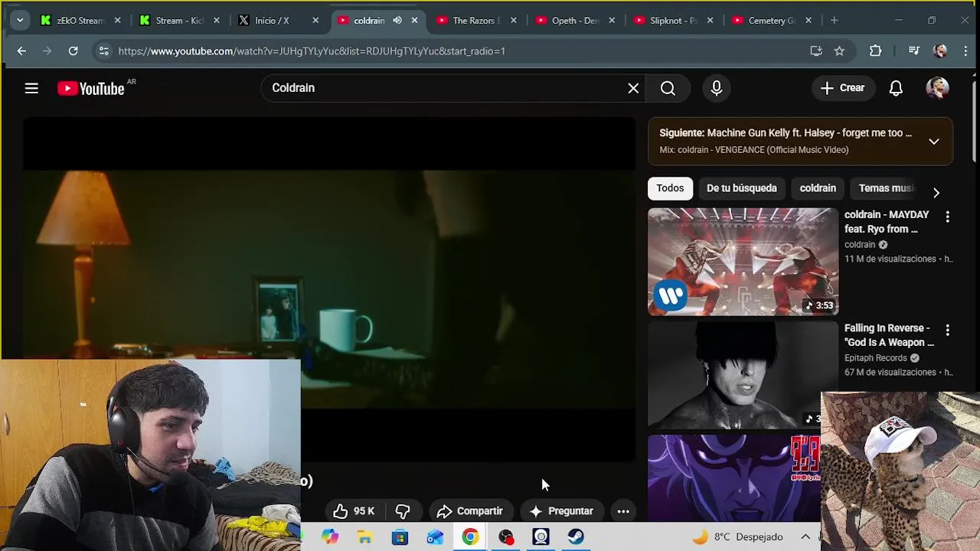
Task: Click the video player area
Action: 329,291
